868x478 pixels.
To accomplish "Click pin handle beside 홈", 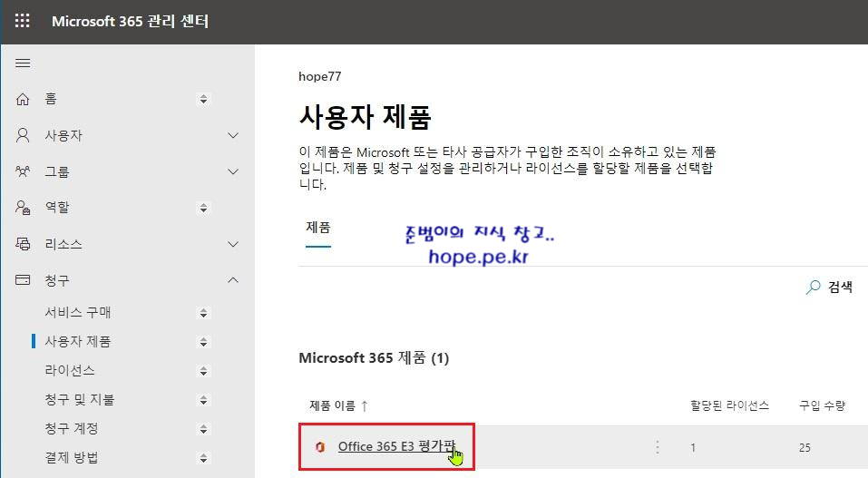I will tap(204, 99).
